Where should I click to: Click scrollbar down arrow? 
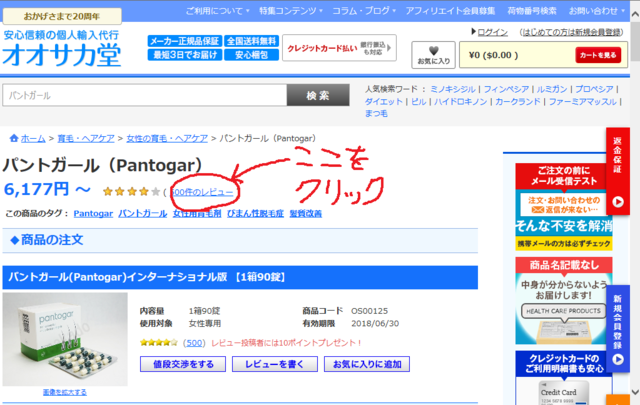pyautogui.click(x=635, y=392)
